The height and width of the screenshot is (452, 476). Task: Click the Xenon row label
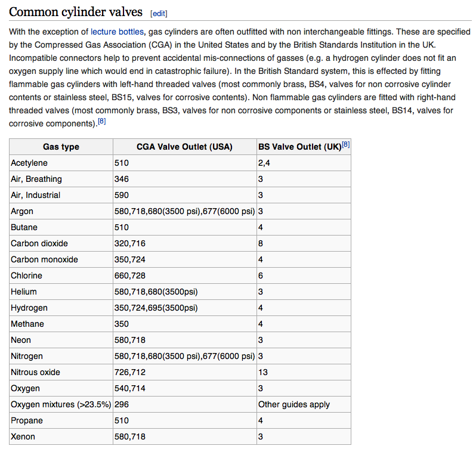[23, 436]
